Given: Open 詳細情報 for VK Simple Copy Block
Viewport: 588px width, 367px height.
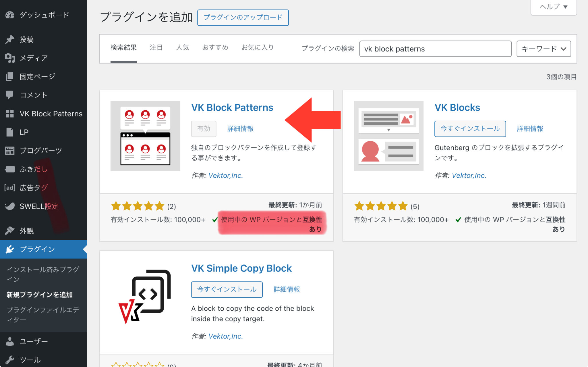Looking at the screenshot, I should pyautogui.click(x=287, y=289).
